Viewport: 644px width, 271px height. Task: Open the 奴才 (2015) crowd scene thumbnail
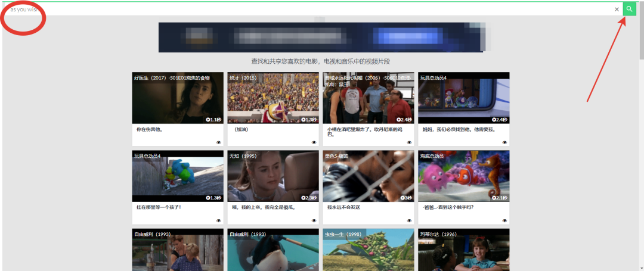tap(273, 98)
